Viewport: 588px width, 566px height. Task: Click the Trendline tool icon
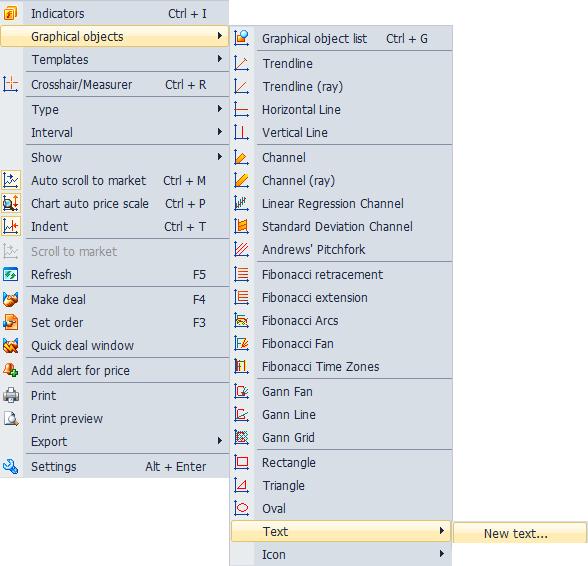point(241,63)
